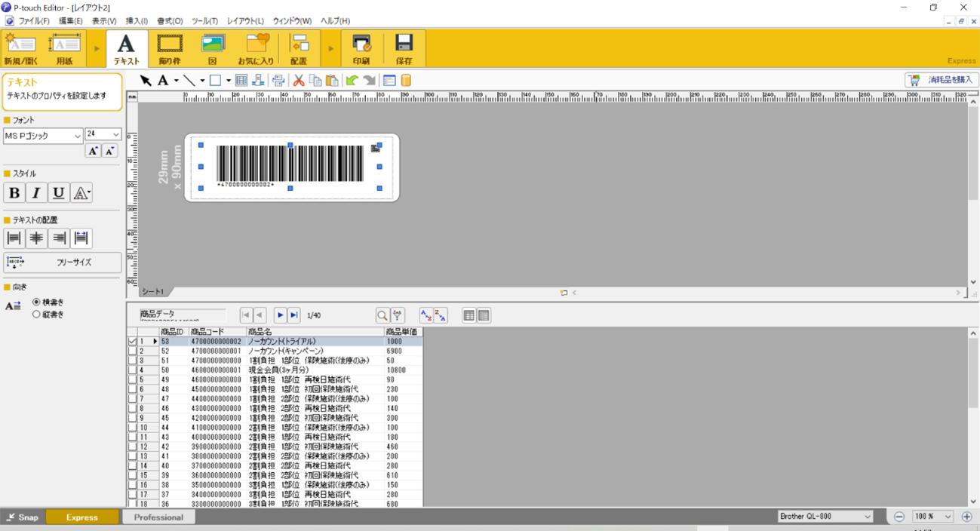Expand the font size 24 dropdown

point(115,134)
